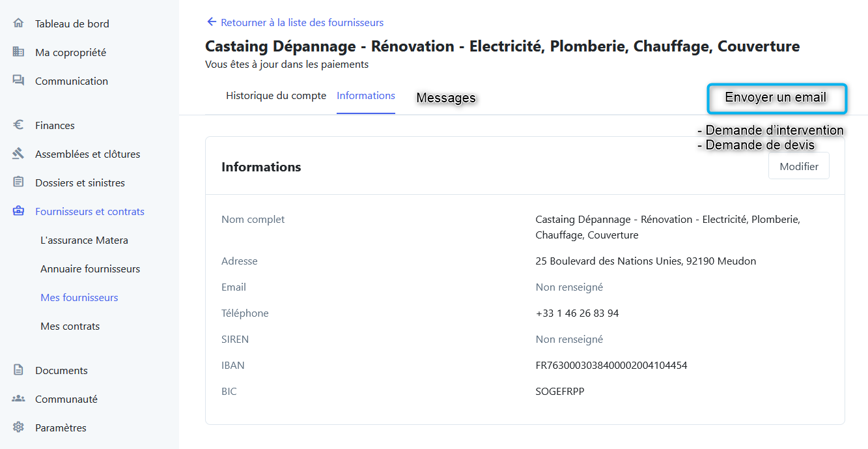
Task: Click the Modifier button
Action: (x=799, y=166)
